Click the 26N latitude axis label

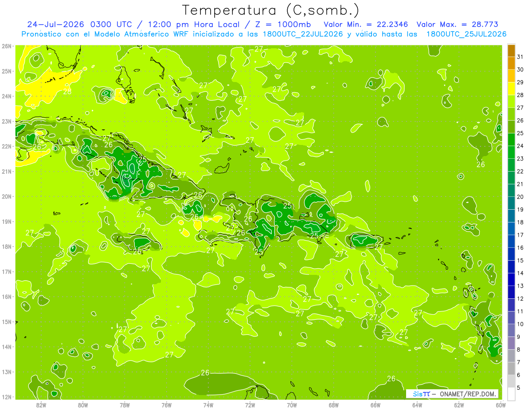[x=7, y=46]
